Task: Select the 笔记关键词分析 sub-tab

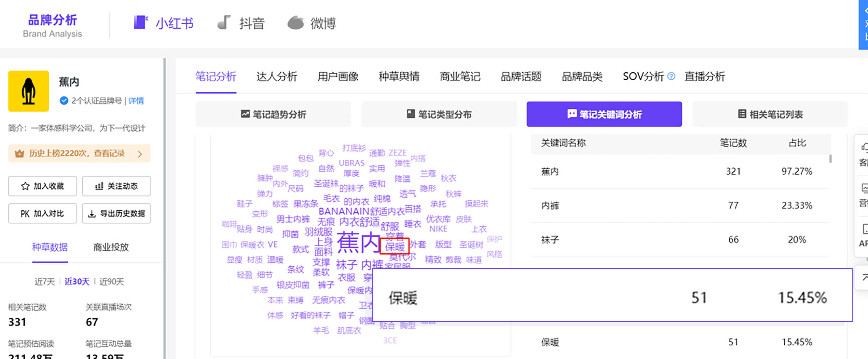Action: coord(604,114)
